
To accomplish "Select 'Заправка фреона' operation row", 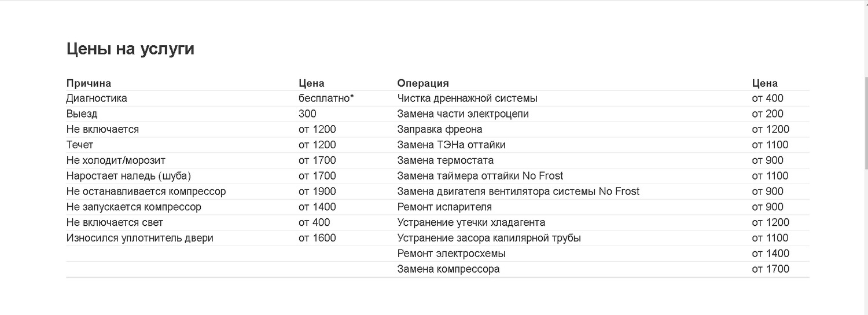I will point(604,129).
